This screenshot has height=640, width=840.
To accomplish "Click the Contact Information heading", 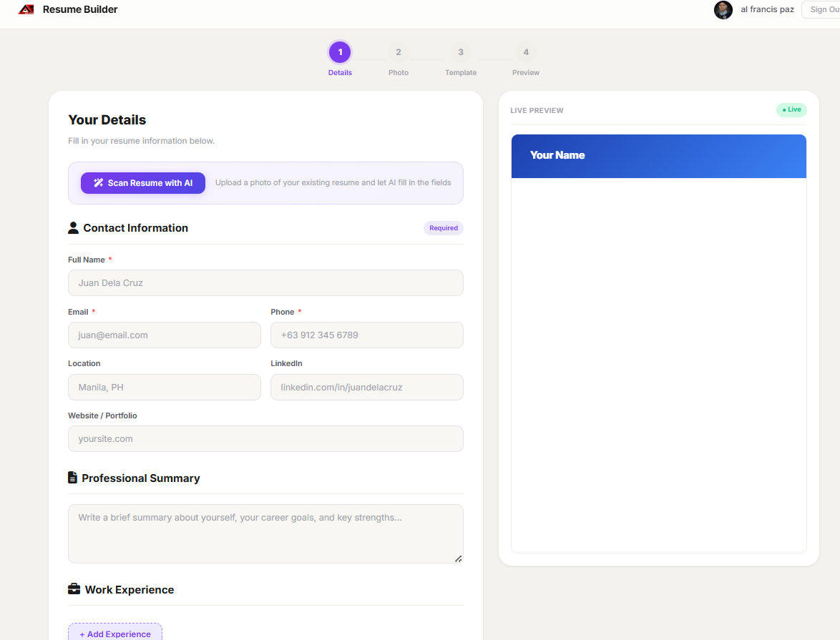I will point(135,228).
